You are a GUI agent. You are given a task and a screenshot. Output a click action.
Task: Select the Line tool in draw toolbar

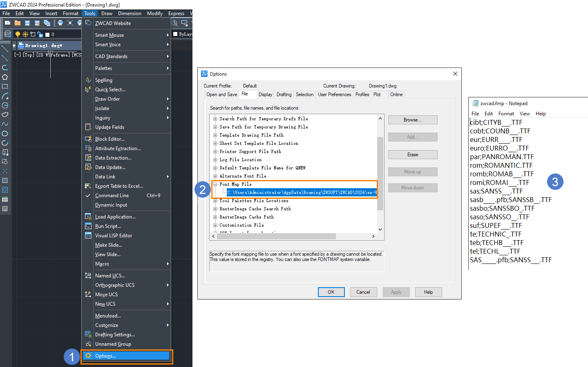pyautogui.click(x=5, y=49)
